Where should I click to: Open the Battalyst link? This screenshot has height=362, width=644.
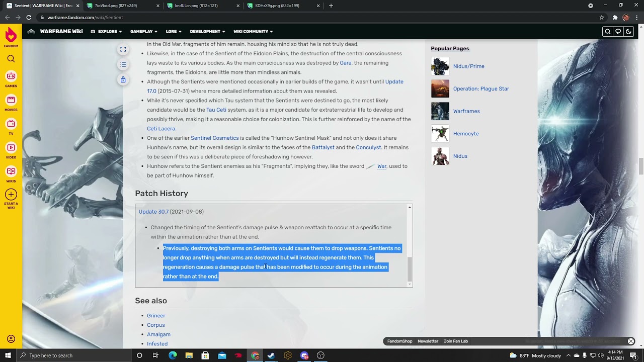(x=323, y=147)
